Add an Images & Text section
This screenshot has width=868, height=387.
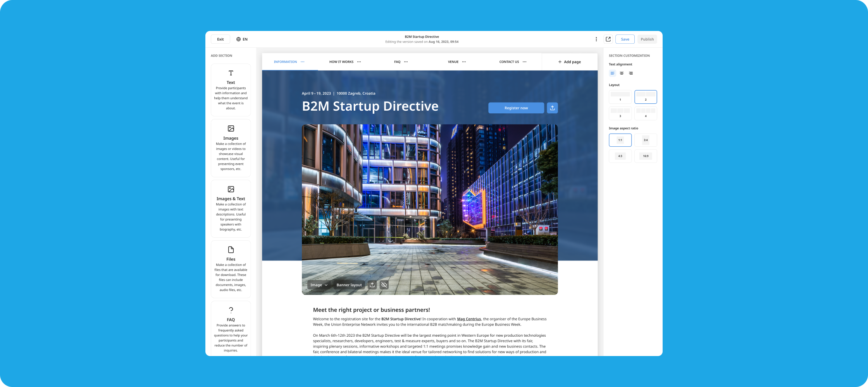231,209
